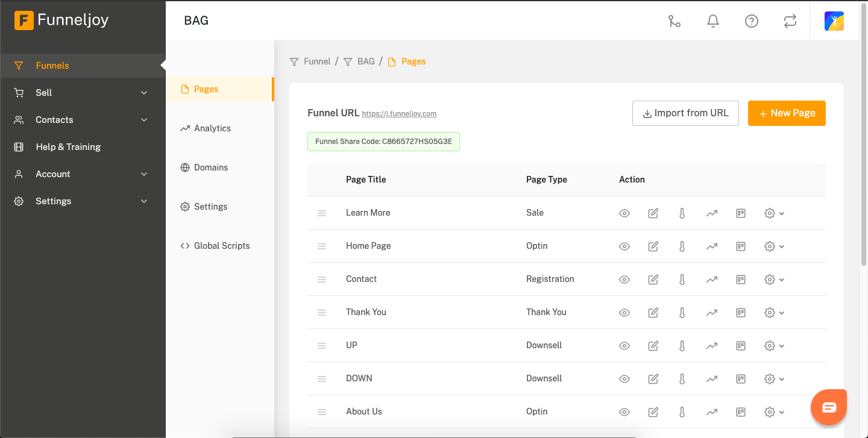
Task: Open gear dropdown for Thank You row
Action: [774, 313]
